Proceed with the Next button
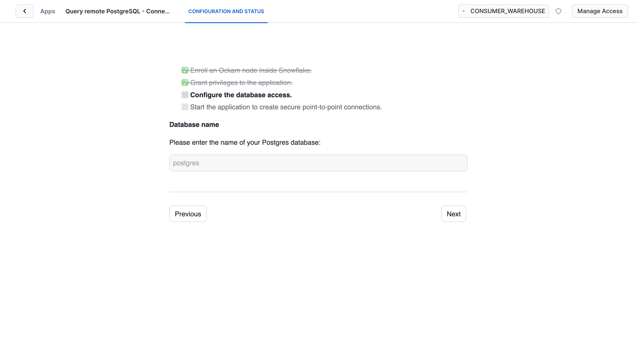Viewport: 637px width, 364px height. pos(453,214)
